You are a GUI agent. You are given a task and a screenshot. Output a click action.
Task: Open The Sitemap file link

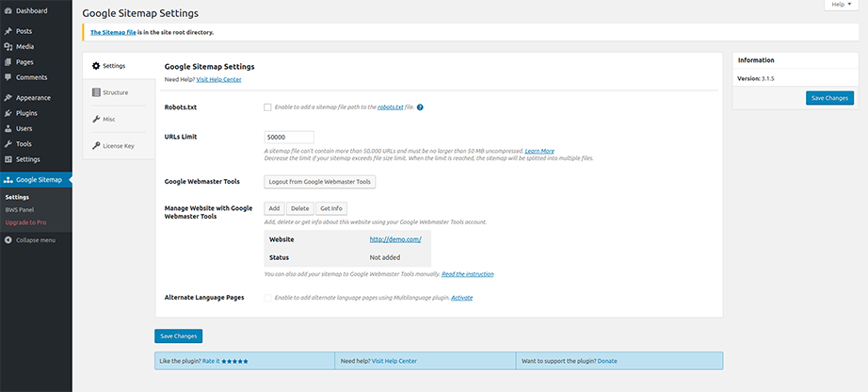tap(114, 33)
